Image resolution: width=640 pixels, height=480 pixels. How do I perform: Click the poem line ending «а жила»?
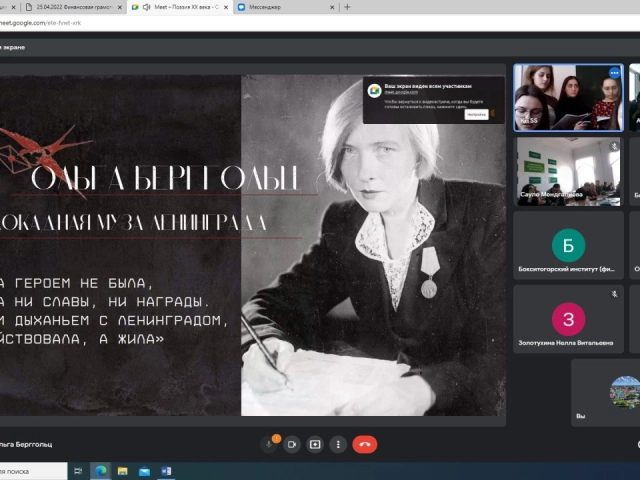(82, 339)
